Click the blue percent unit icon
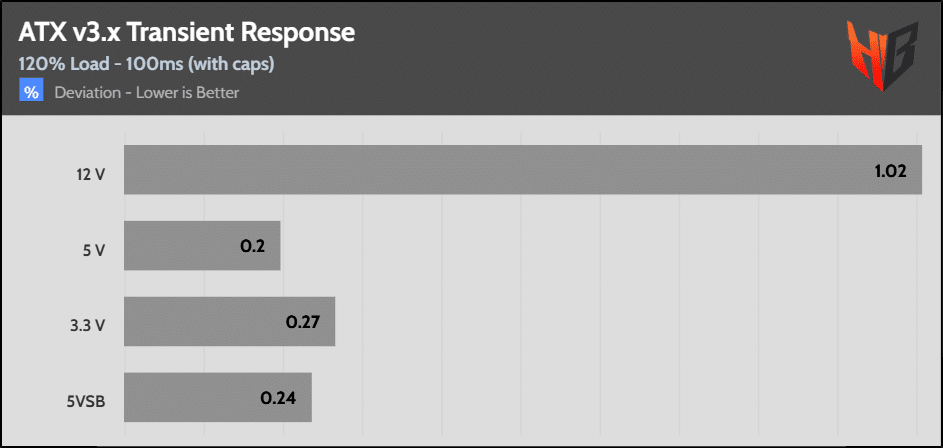This screenshot has height=448, width=943. (31, 93)
